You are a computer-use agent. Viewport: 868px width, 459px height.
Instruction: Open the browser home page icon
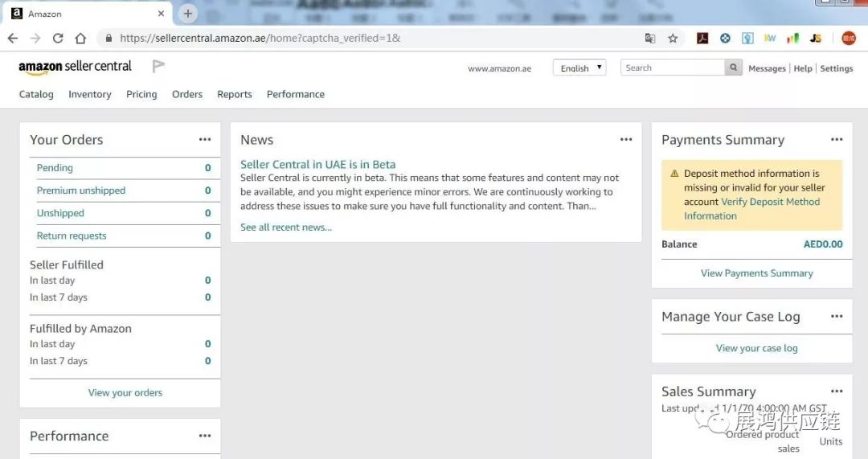pyautogui.click(x=81, y=39)
